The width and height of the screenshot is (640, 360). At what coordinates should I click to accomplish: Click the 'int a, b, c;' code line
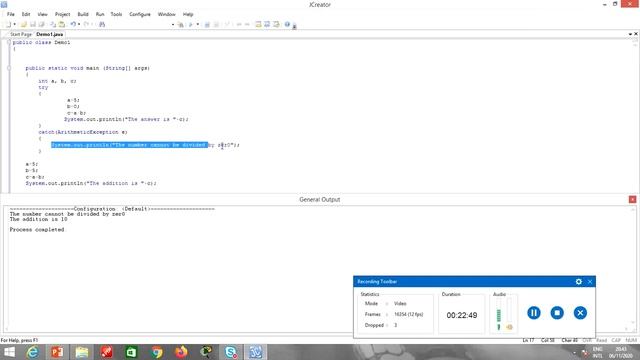[57, 81]
